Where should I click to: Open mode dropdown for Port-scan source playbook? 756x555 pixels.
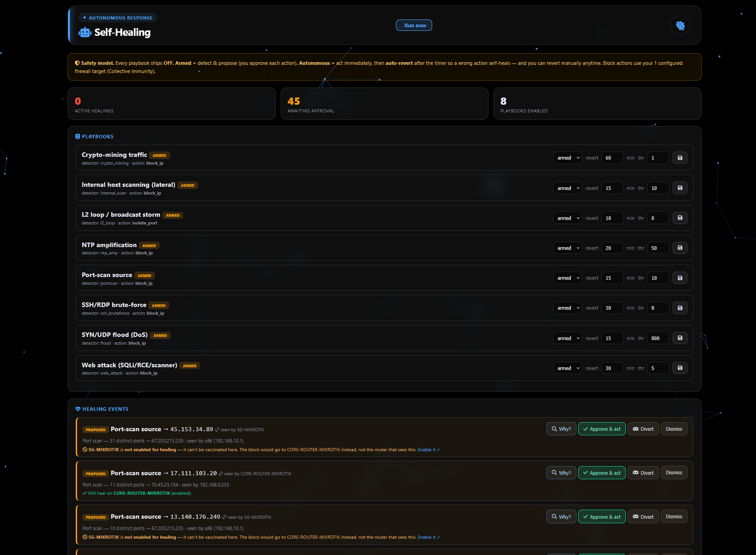tap(567, 278)
